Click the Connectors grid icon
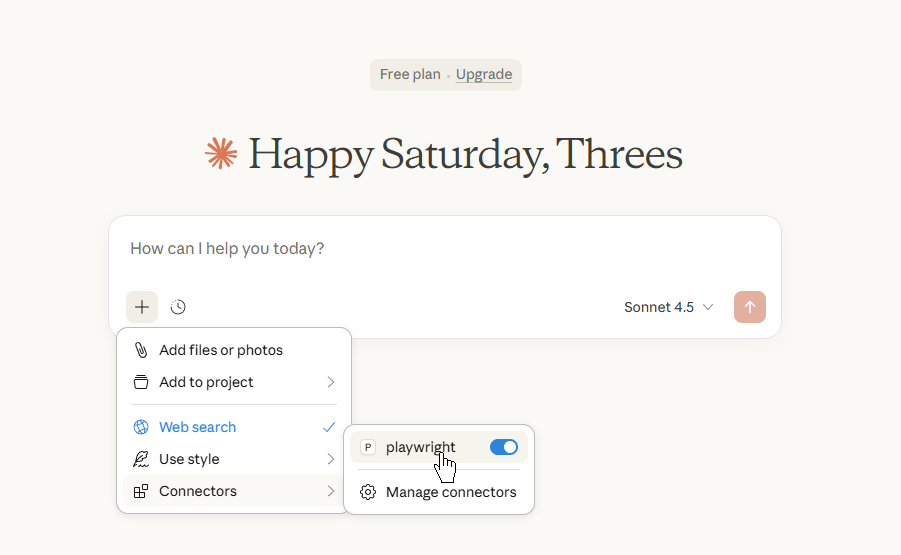This screenshot has width=901, height=555. click(x=141, y=491)
